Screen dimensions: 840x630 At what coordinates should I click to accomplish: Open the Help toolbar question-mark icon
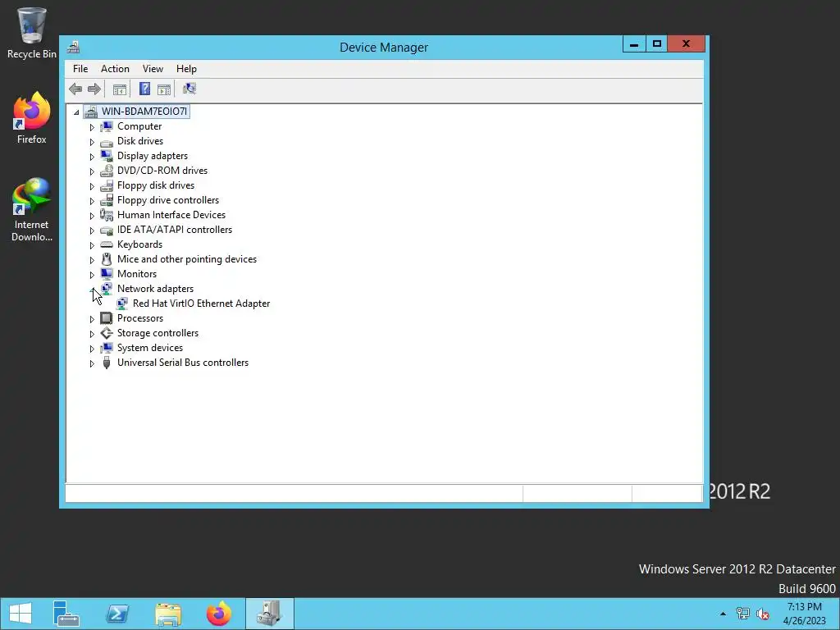coord(144,89)
